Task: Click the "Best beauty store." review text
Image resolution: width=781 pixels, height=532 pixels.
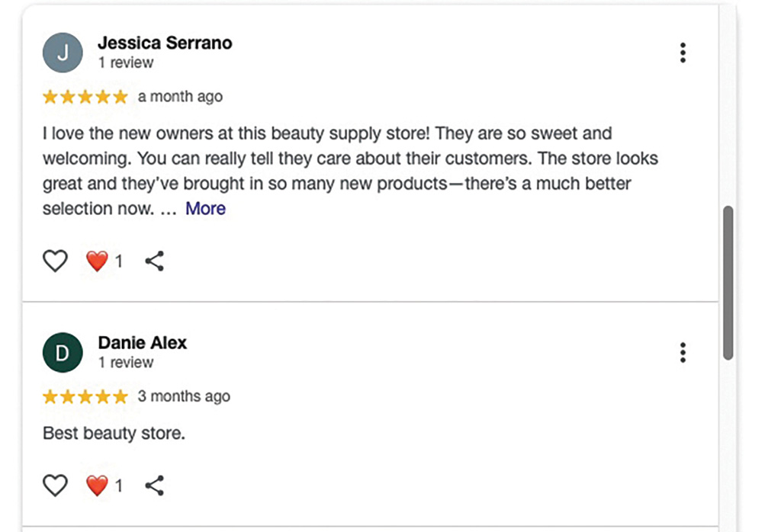Action: [x=114, y=434]
